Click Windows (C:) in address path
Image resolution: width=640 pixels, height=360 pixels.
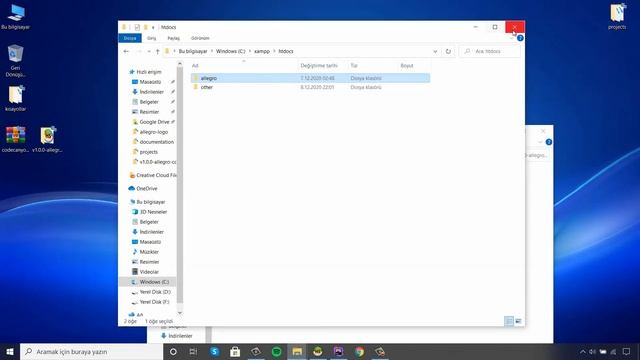231,51
